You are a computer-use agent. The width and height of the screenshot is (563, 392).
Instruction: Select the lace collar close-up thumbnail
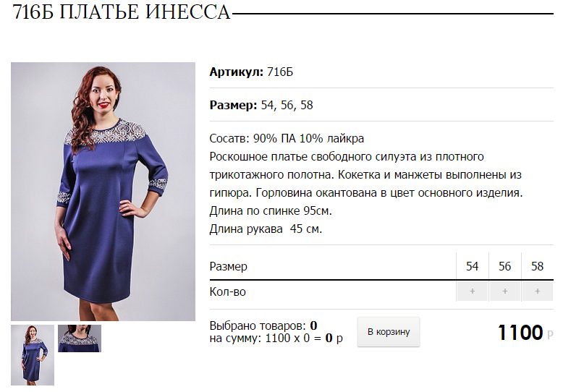tap(80, 338)
